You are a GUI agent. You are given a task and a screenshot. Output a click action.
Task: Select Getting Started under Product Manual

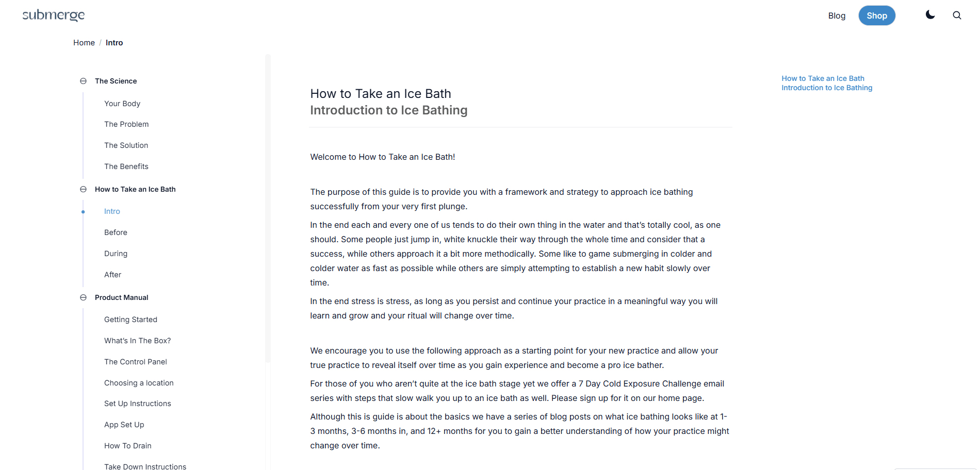[x=130, y=319]
